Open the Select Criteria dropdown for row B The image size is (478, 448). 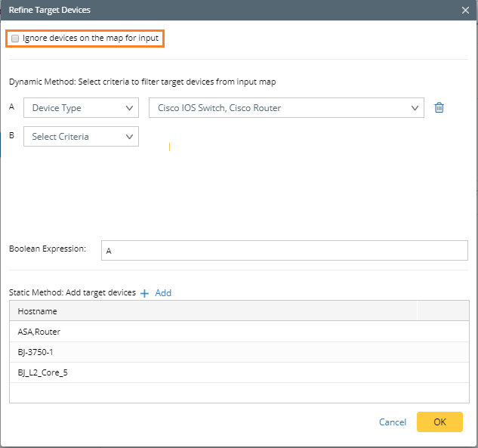pos(81,136)
